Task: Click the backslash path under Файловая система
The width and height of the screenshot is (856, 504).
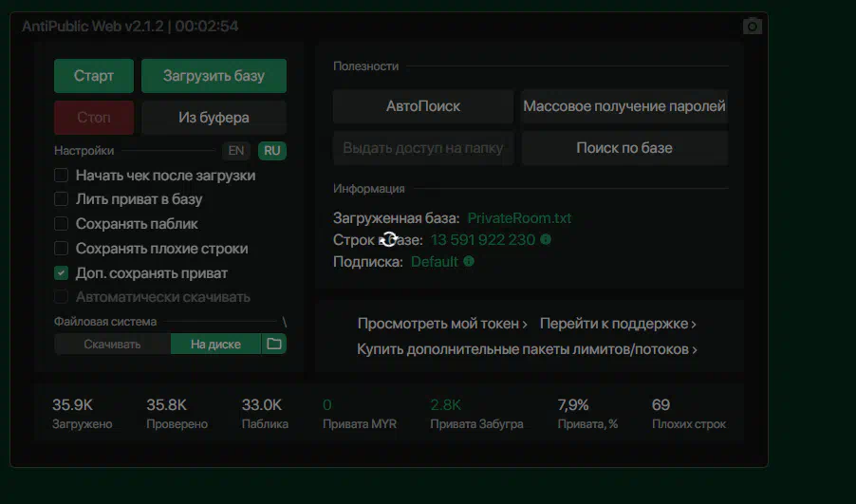Action: (x=285, y=322)
